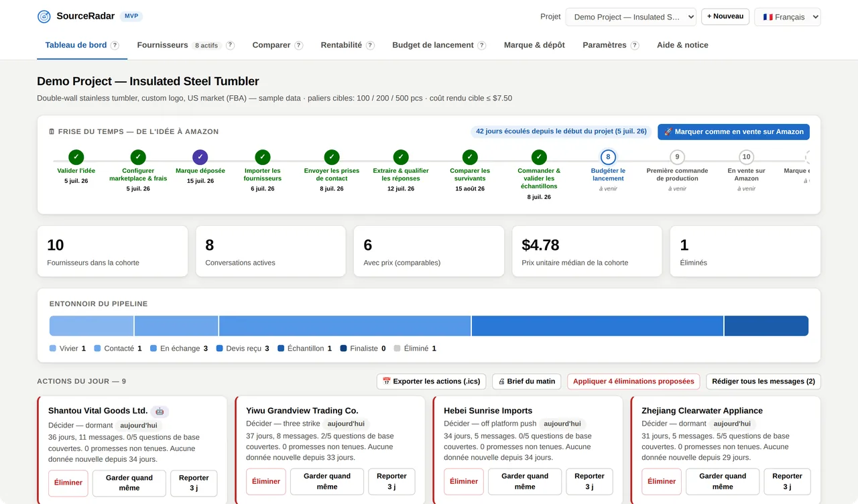
Task: Select the Valider l'idée checkmark step
Action: tap(76, 157)
